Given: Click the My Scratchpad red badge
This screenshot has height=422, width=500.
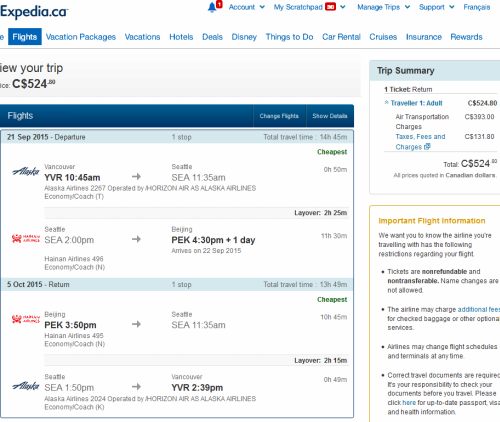Looking at the screenshot, I should (x=330, y=7).
